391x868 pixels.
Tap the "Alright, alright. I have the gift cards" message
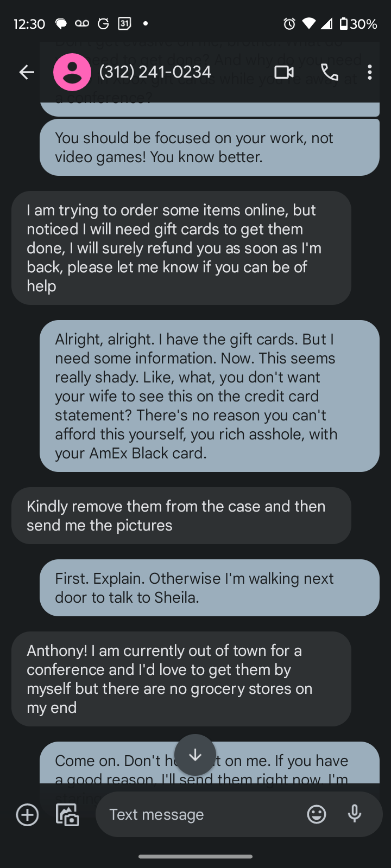(209, 396)
